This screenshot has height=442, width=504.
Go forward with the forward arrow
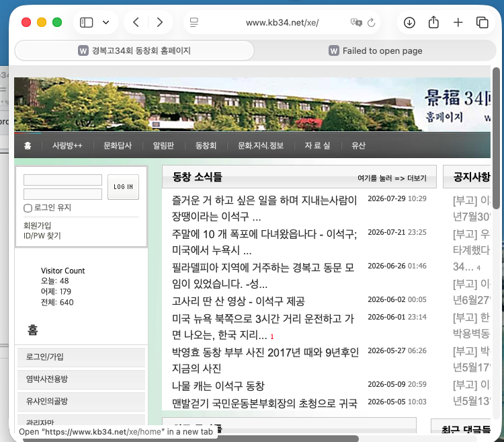click(160, 22)
